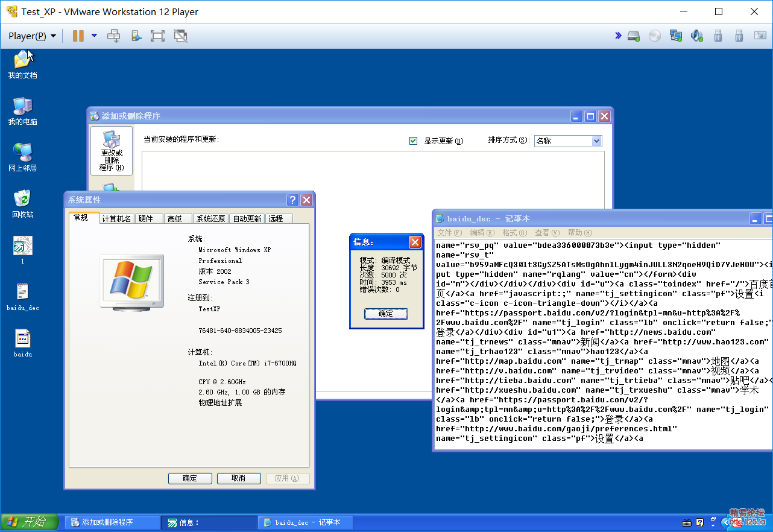The image size is (773, 532).
Task: Click the network adapter device icon
Action: pyautogui.click(x=676, y=36)
